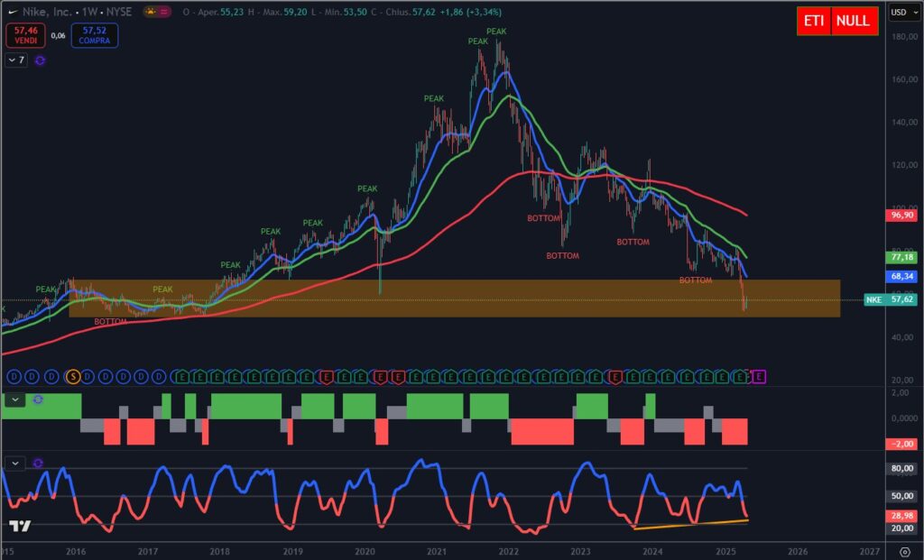Image resolution: width=924 pixels, height=560 pixels.
Task: Click the TradingView logo in bottom-left corner
Action: tap(20, 526)
